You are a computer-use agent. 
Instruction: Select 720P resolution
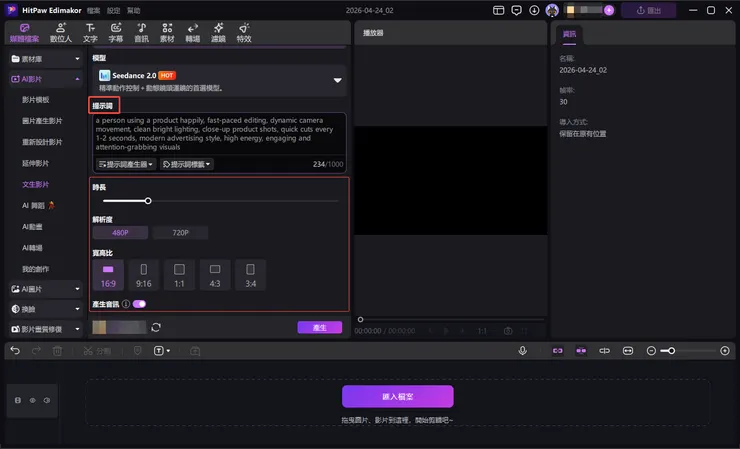pos(180,233)
